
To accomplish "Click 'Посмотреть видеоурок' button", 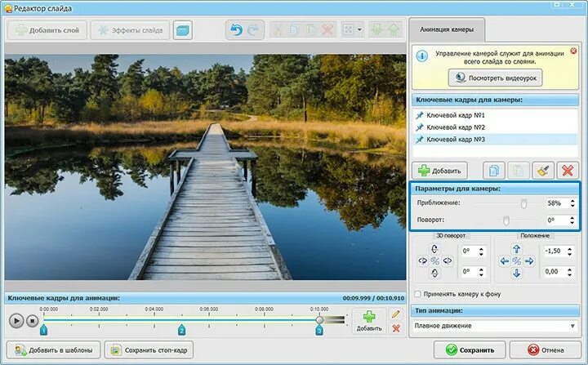I will 496,78.
